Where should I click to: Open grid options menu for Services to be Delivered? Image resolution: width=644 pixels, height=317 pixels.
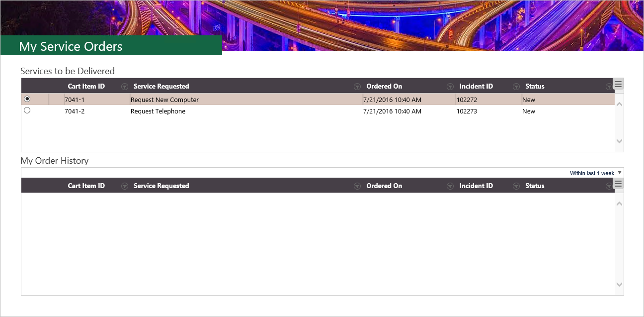point(618,84)
